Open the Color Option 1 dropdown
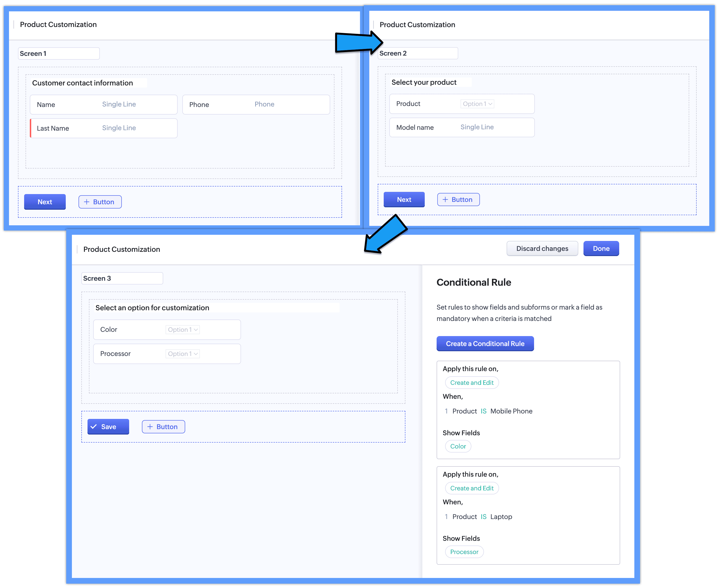 pyautogui.click(x=182, y=329)
